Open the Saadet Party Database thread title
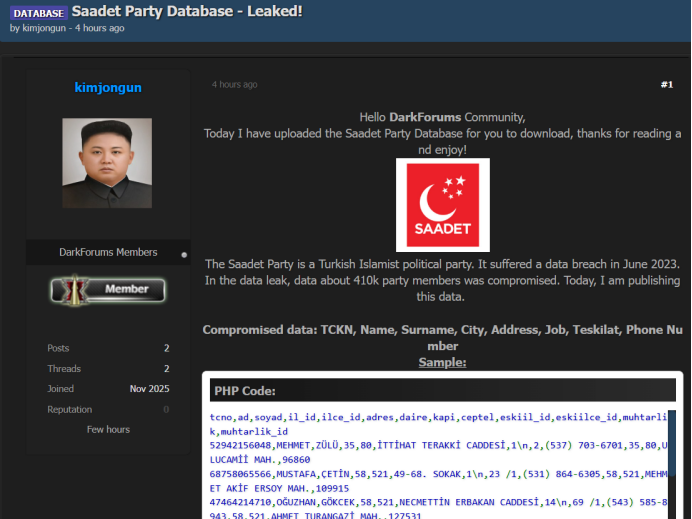The image size is (692, 519). pyautogui.click(x=187, y=11)
